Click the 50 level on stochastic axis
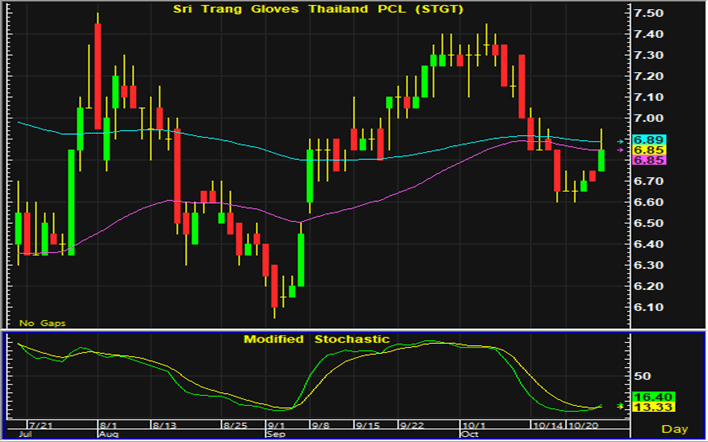Image resolution: width=708 pixels, height=442 pixels. coord(642,376)
